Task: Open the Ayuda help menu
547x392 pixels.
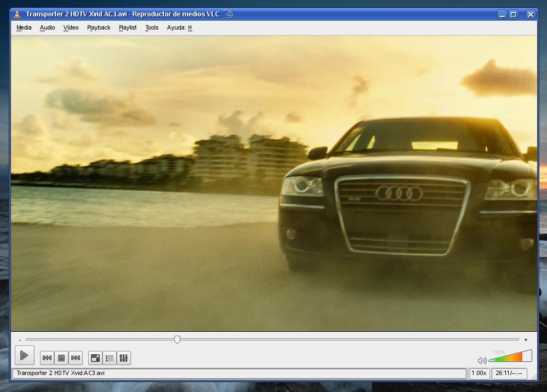Action: tap(179, 27)
